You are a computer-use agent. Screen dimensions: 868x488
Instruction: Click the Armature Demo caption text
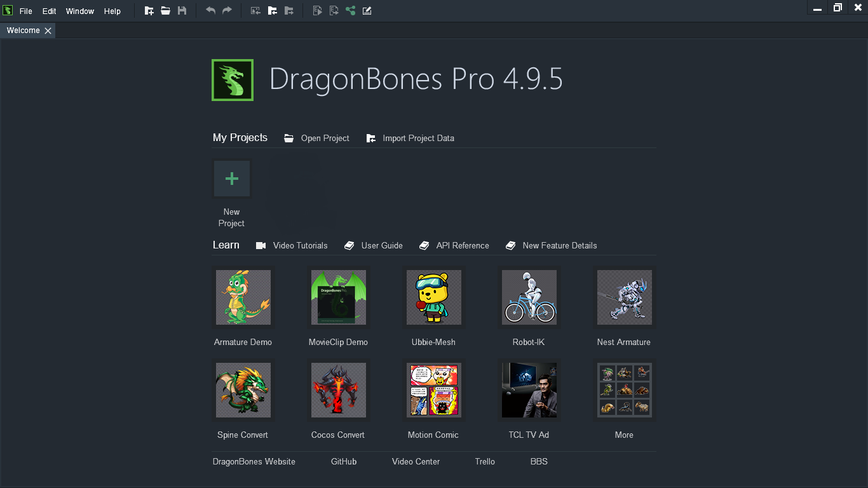[243, 342]
